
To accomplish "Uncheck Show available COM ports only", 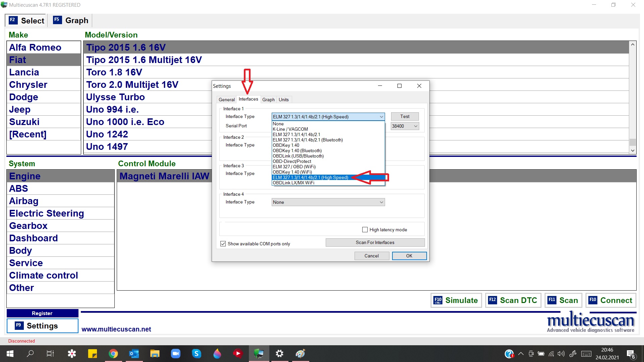I will point(223,244).
